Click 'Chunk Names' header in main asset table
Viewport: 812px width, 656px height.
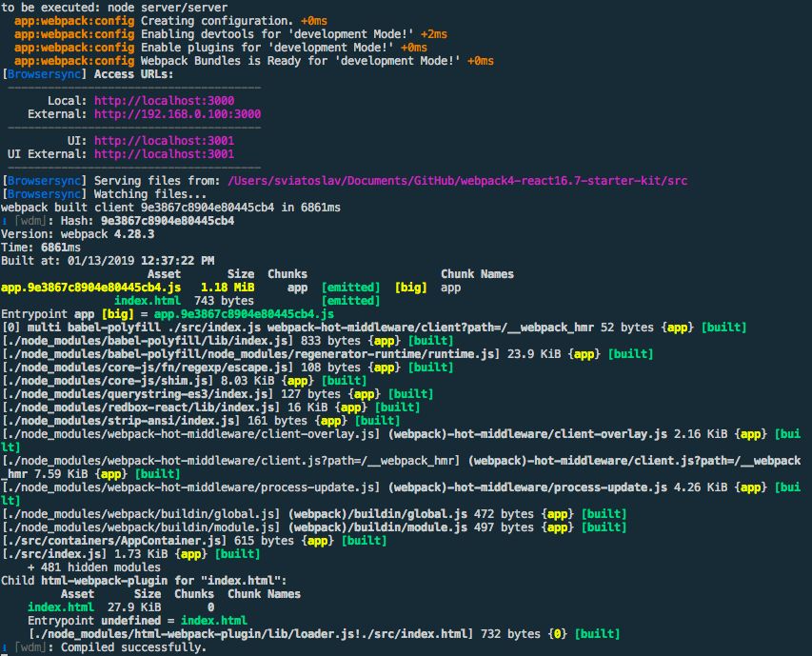coord(478,274)
